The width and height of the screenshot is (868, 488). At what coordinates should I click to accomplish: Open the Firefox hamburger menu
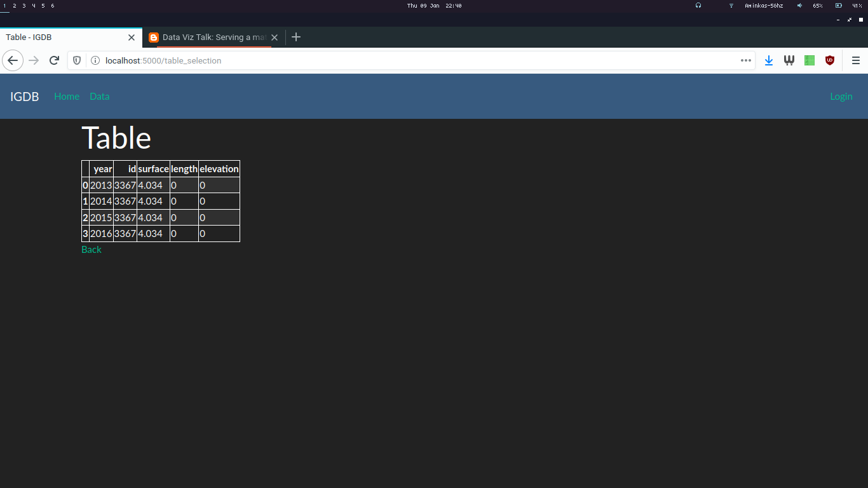click(x=856, y=60)
